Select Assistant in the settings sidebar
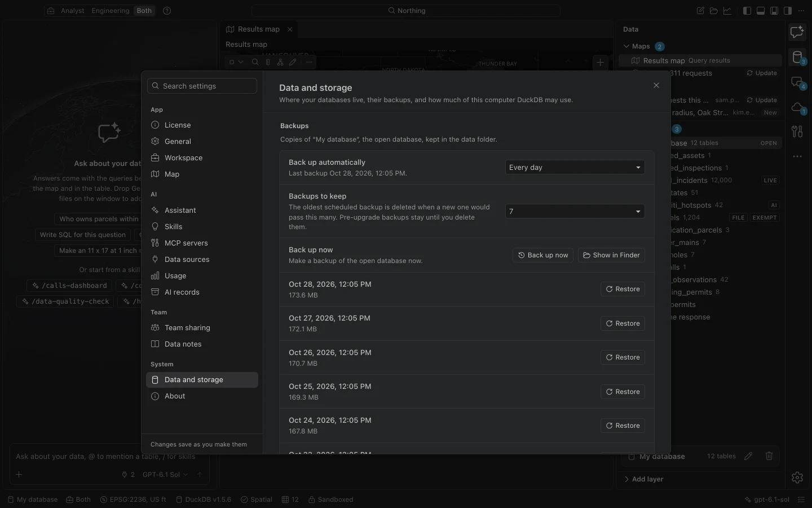The width and height of the screenshot is (812, 508). [x=202, y=211]
